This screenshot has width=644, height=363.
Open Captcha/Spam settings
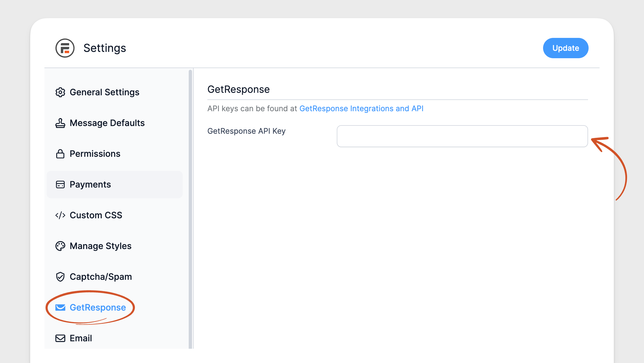pyautogui.click(x=115, y=277)
